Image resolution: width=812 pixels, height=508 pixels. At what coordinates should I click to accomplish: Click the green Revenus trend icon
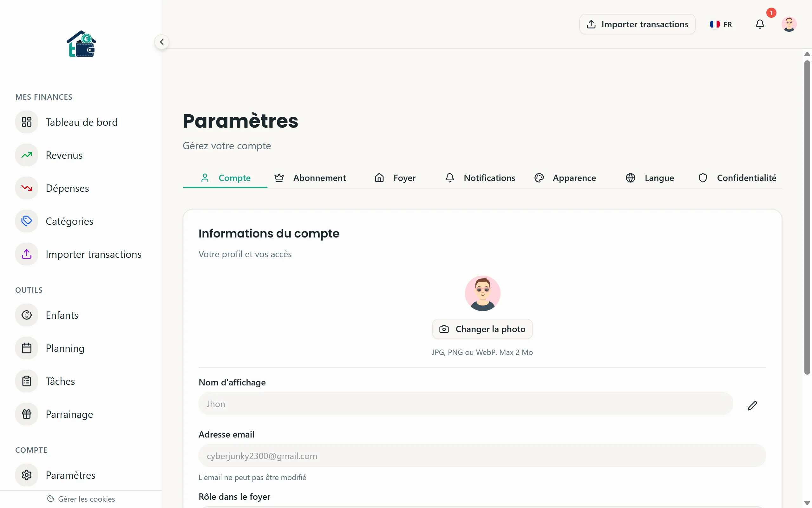tap(27, 155)
